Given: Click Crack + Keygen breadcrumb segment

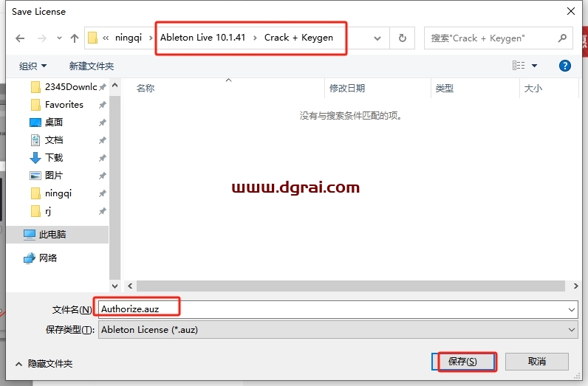Looking at the screenshot, I should coord(298,38).
